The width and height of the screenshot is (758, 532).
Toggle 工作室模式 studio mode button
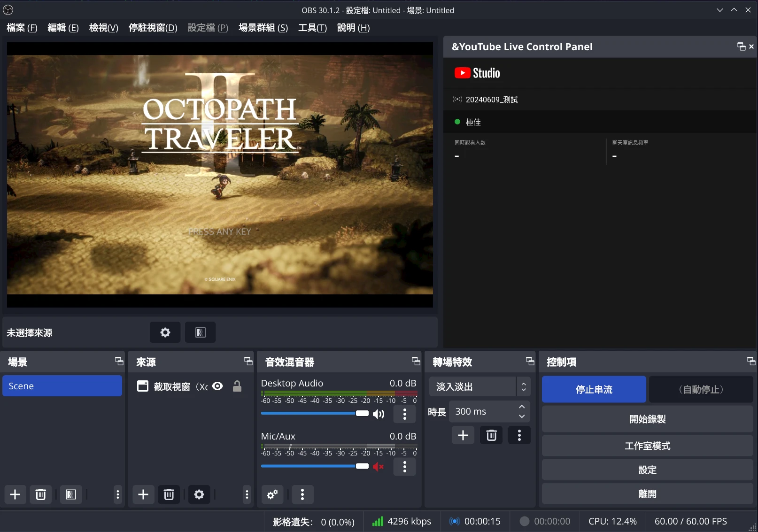(648, 446)
